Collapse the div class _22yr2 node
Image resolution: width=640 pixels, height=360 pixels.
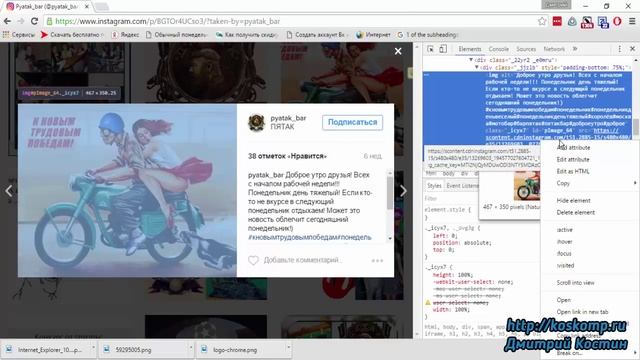point(471,60)
